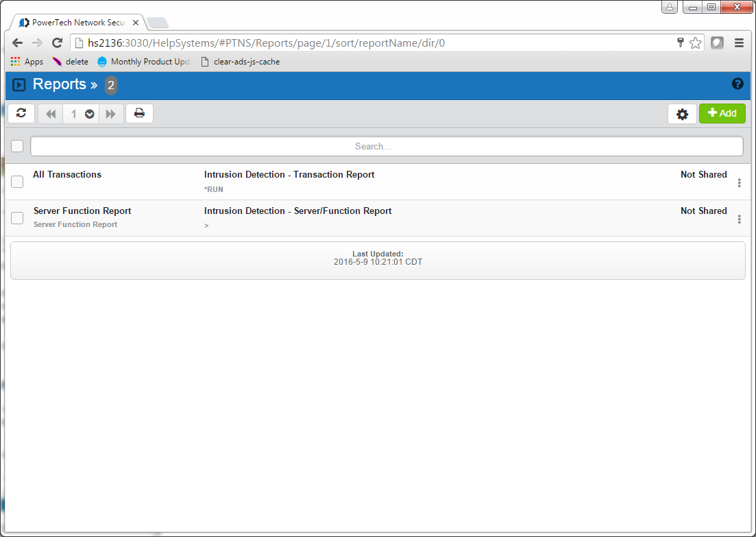Click the green Add button

click(x=722, y=114)
